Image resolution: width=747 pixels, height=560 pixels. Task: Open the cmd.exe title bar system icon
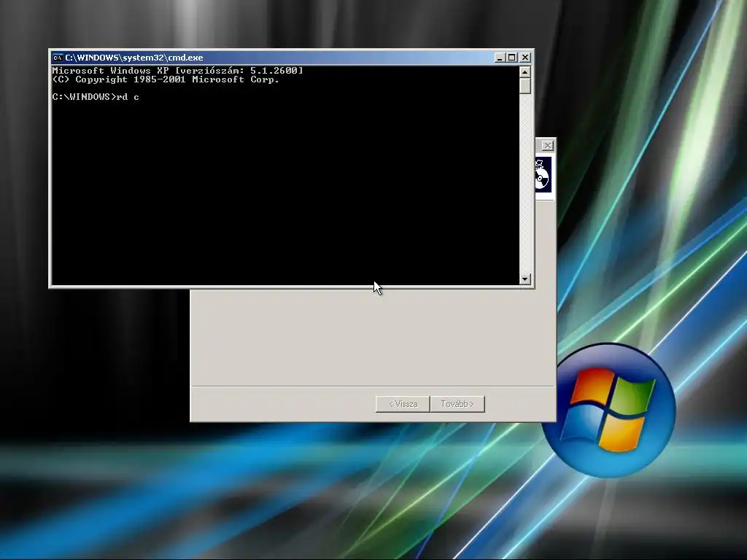tap(57, 58)
